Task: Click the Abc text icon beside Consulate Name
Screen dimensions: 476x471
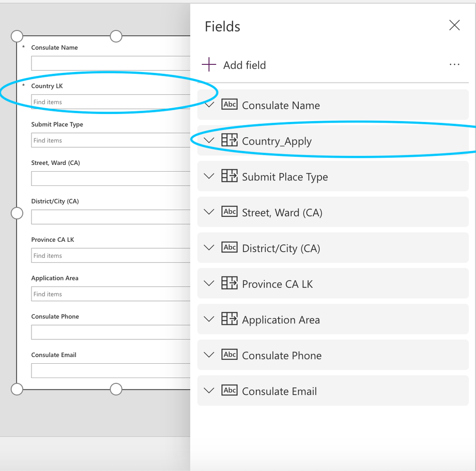Action: pos(230,104)
